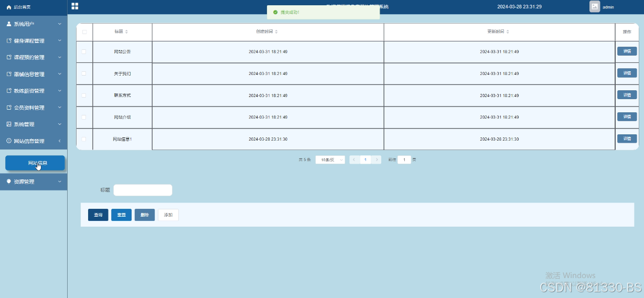Sort by 标题 column arrows
The height and width of the screenshot is (298, 644).
[x=126, y=32]
